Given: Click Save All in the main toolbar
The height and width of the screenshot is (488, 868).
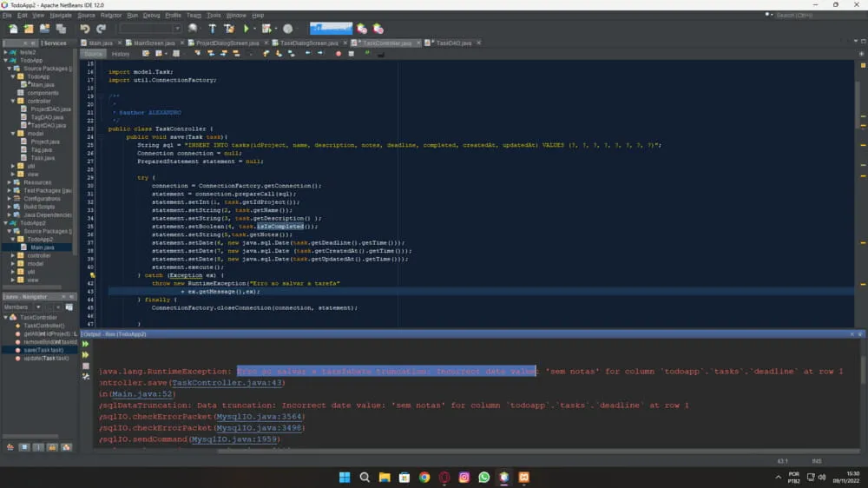Looking at the screenshot, I should [x=61, y=29].
